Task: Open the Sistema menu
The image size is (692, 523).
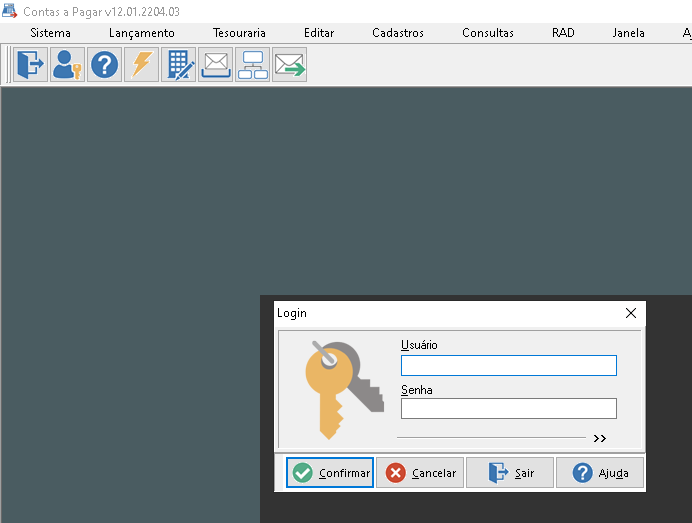Action: [x=50, y=33]
